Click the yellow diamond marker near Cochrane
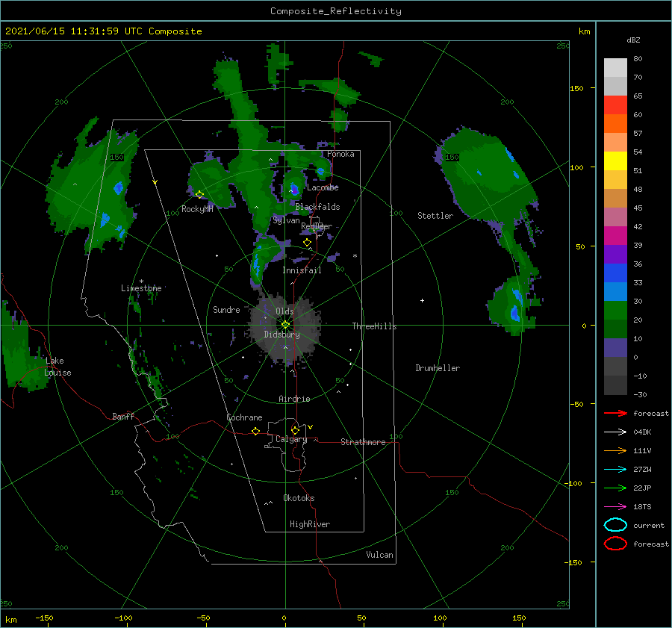This screenshot has width=672, height=628. tap(255, 431)
